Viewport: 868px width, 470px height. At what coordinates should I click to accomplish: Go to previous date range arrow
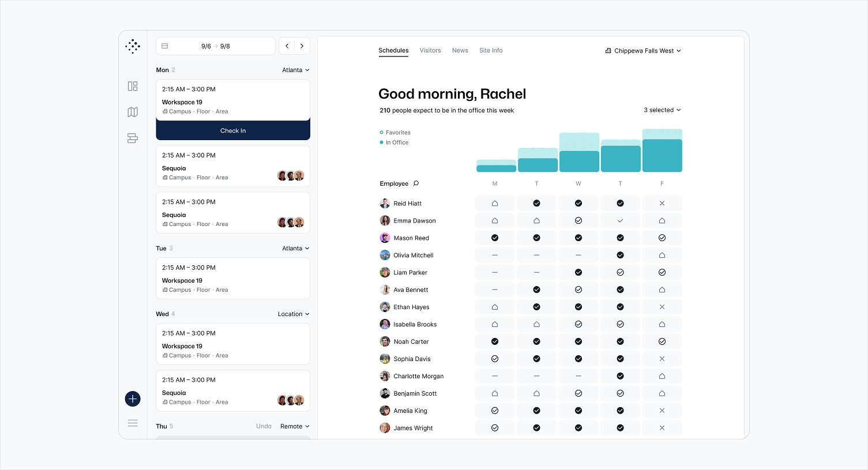click(x=287, y=46)
